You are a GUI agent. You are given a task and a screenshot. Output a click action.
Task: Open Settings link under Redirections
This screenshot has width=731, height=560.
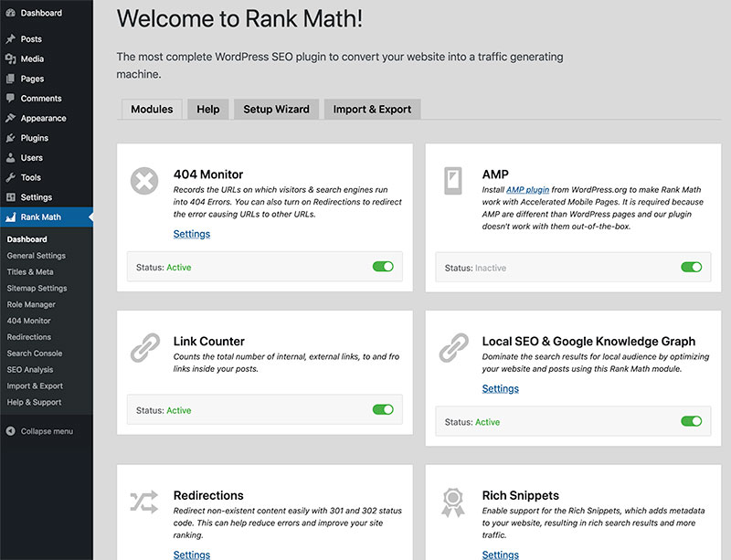click(x=192, y=555)
